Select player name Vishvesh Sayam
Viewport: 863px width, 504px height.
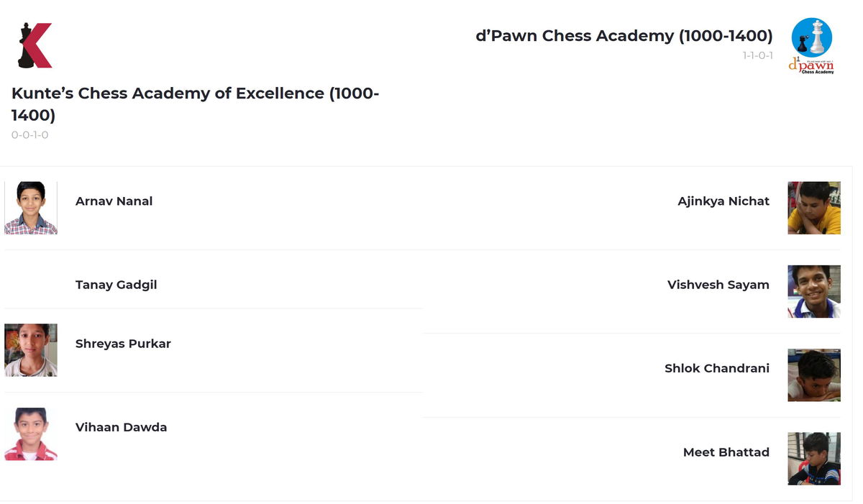(718, 285)
